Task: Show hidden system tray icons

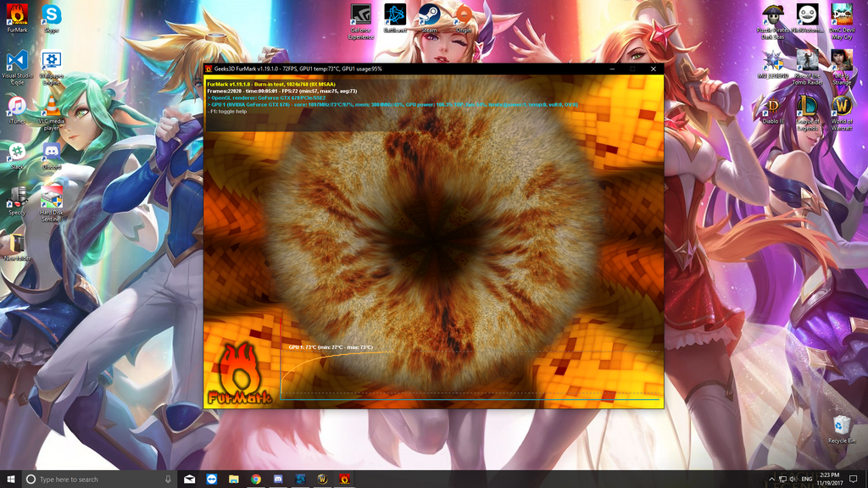Action: [771, 480]
